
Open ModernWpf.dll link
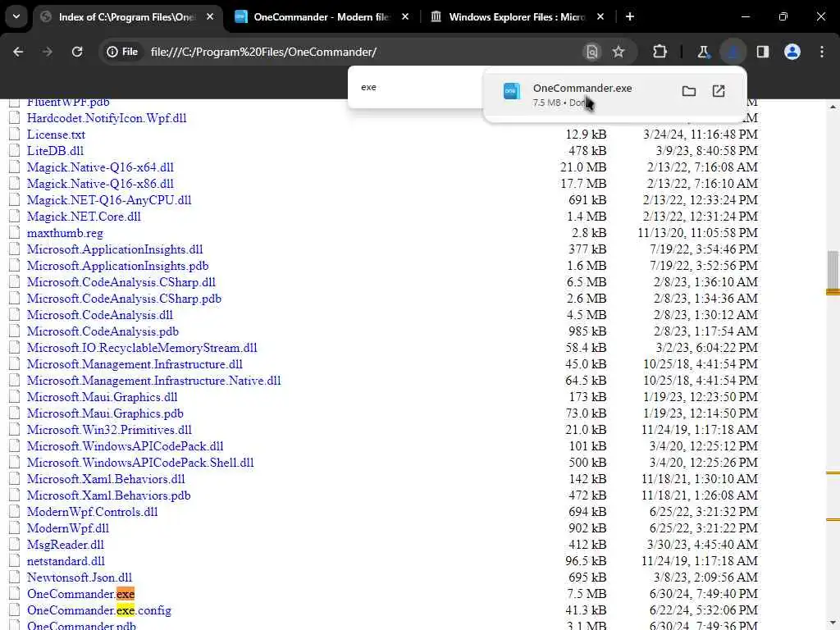coord(68,528)
